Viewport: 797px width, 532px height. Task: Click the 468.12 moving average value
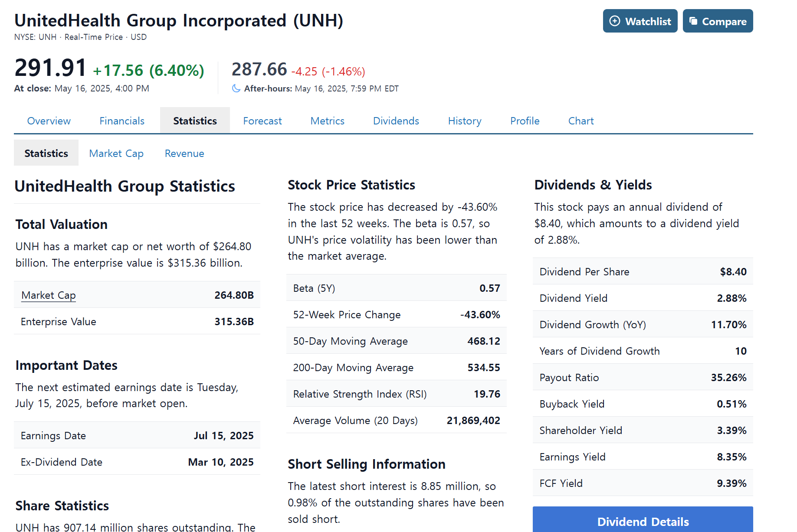(x=484, y=341)
